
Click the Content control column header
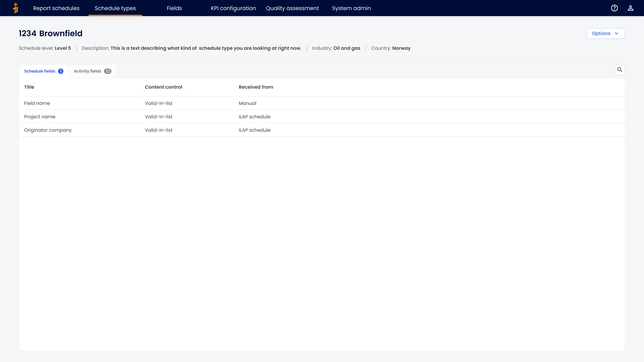coord(163,87)
